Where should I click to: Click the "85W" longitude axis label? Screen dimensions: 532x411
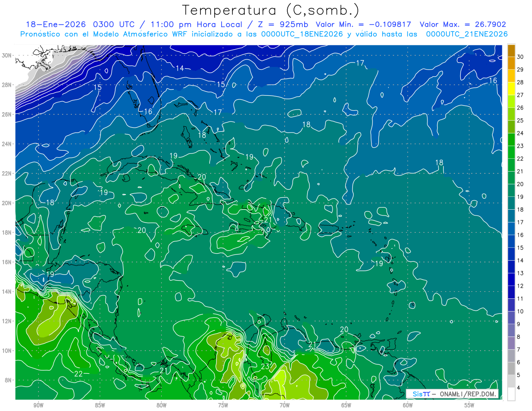click(100, 405)
